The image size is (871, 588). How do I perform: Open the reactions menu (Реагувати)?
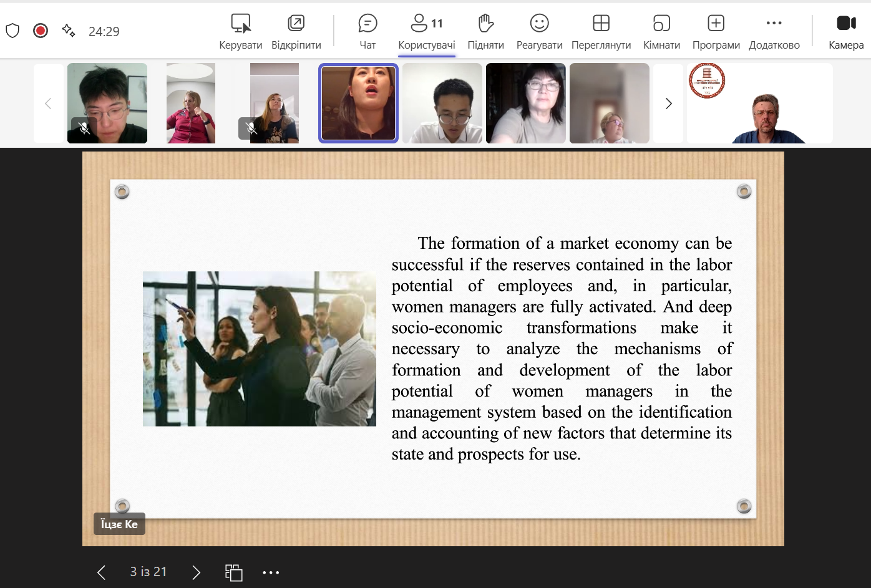pos(539,31)
